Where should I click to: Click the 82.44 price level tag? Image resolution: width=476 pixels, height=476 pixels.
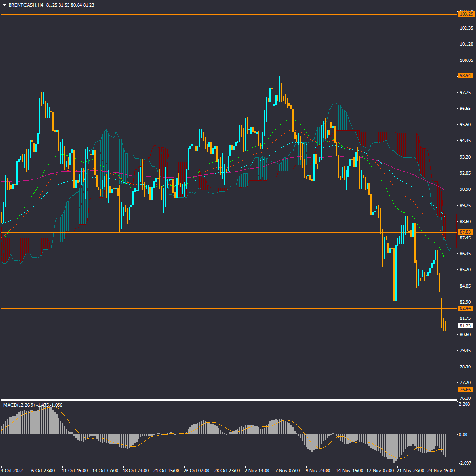pos(465,308)
